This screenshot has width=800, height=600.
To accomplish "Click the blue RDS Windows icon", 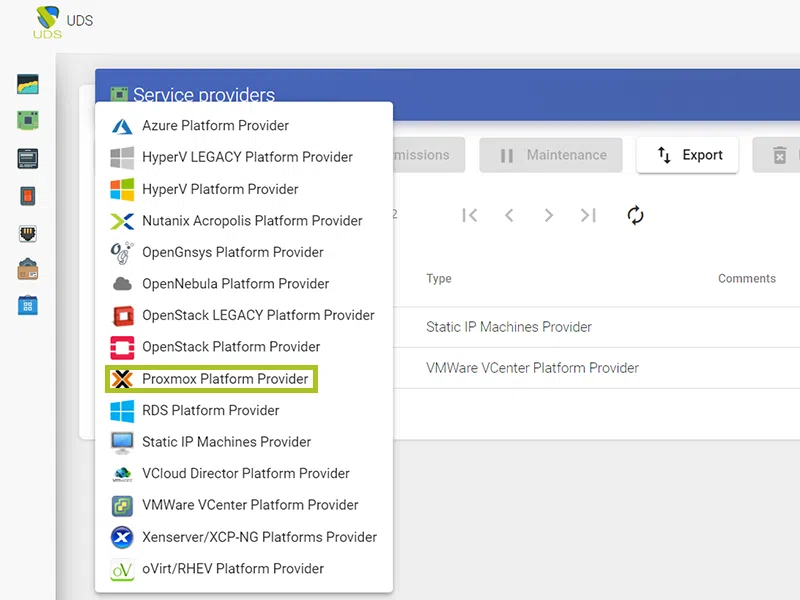I will [122, 411].
